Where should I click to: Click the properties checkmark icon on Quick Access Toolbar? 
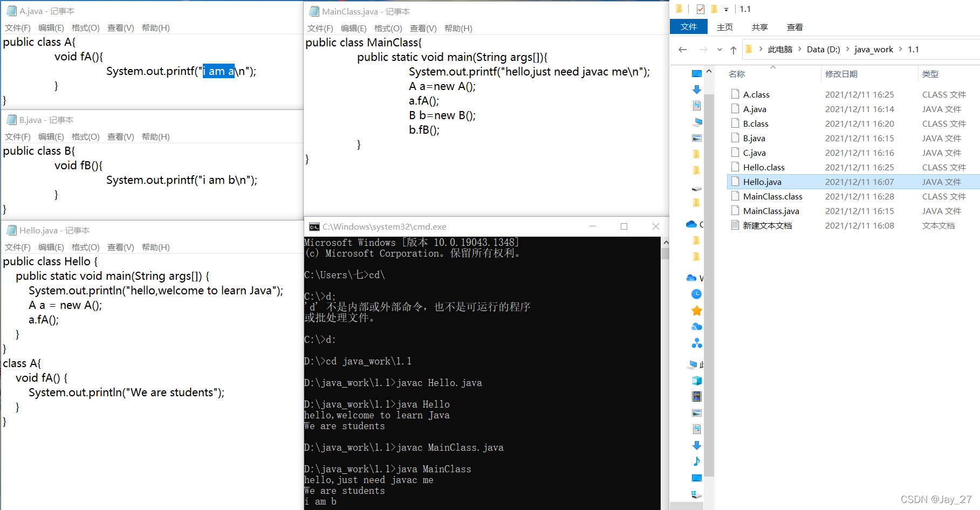coord(700,9)
